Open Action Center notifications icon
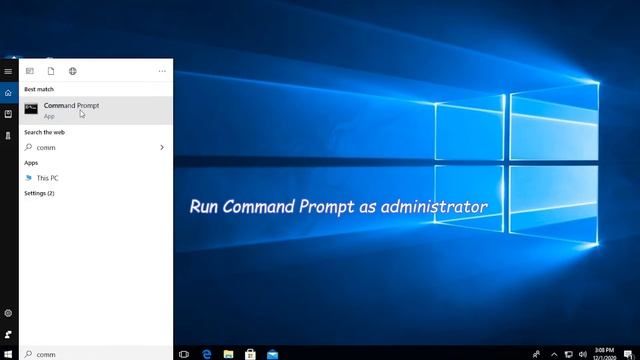Screen dimensions: 640x360 [629, 354]
